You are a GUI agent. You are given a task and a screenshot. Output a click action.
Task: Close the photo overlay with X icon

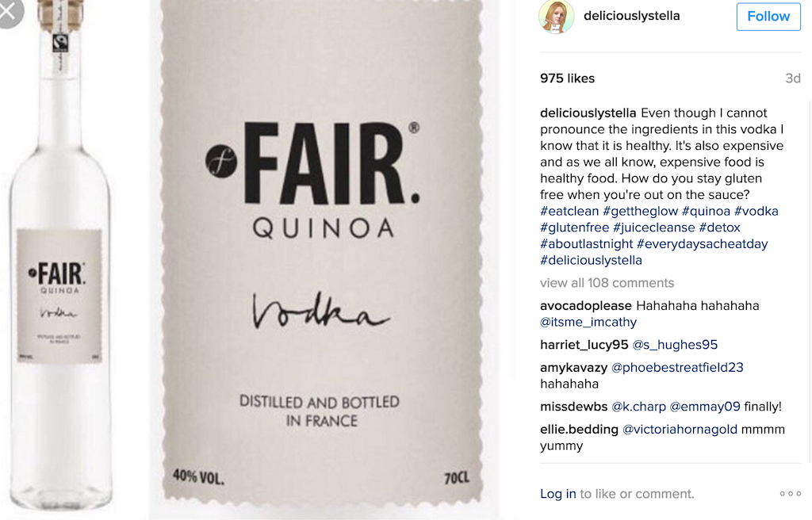[x=8, y=11]
